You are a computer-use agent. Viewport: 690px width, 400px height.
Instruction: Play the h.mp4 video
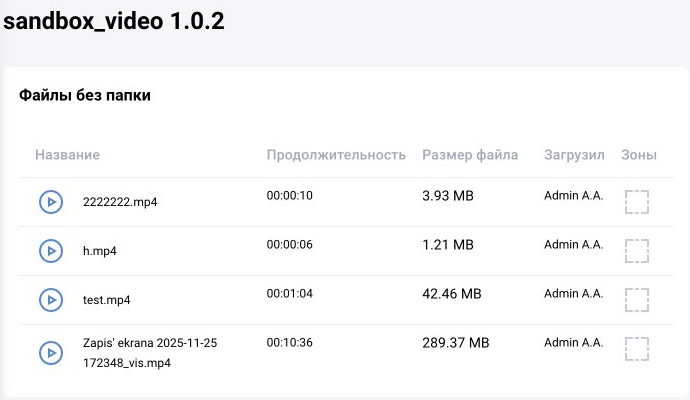click(51, 251)
